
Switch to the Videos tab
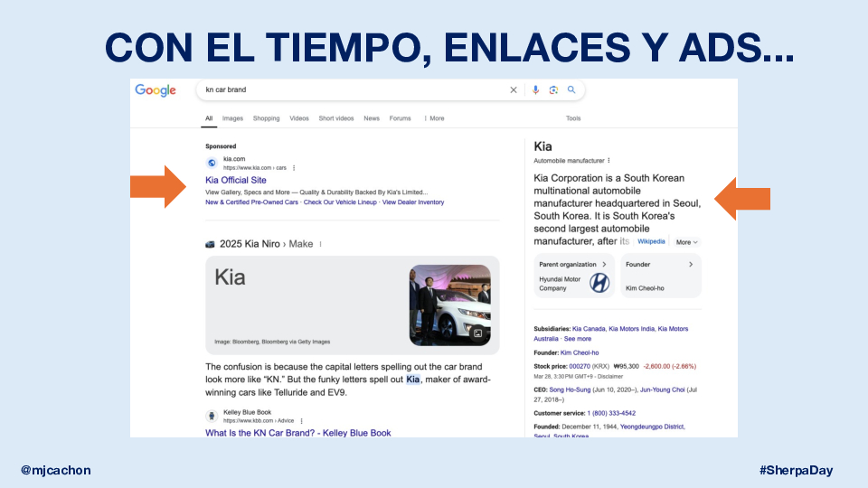click(299, 118)
